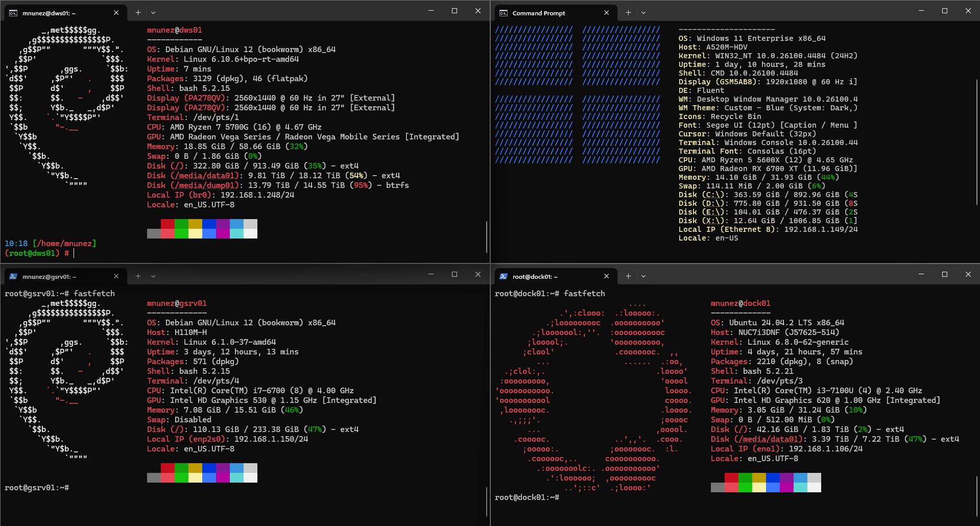The width and height of the screenshot is (980, 526).
Task: Close the root@dock01 tab
Action: (607, 276)
